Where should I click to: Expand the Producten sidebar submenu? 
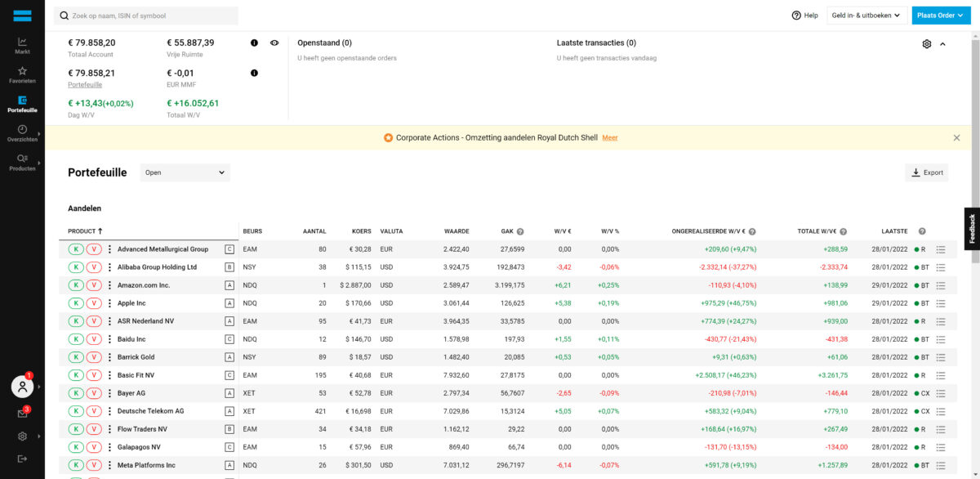(22, 162)
